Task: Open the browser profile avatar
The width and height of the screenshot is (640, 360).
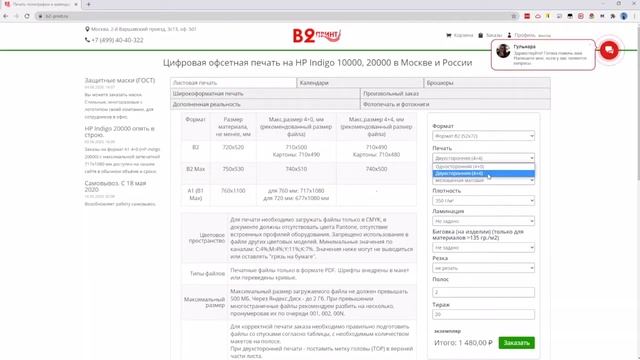Action: pyautogui.click(x=624, y=16)
